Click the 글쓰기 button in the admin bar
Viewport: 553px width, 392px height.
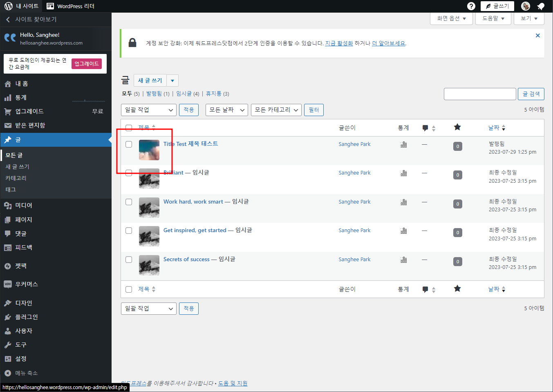tap(497, 6)
